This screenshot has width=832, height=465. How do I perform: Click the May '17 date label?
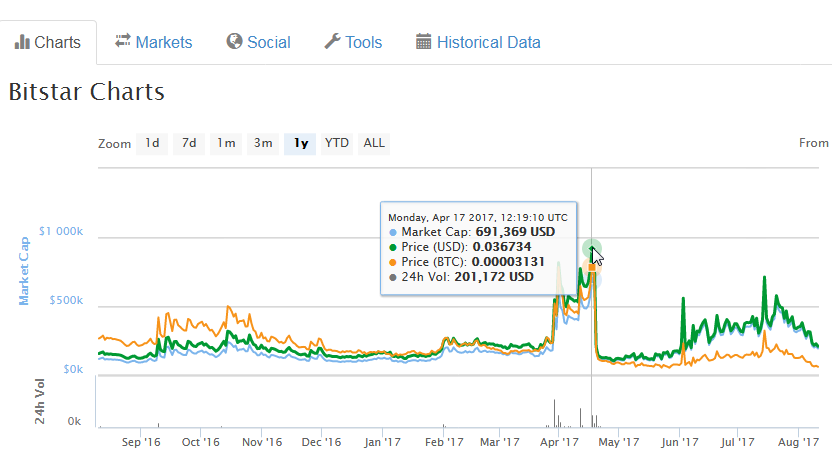[619, 442]
